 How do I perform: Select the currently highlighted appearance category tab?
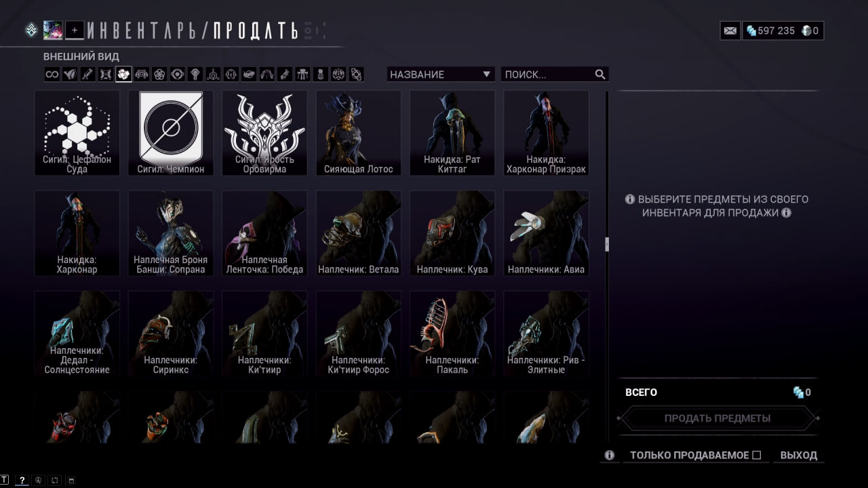click(x=123, y=75)
